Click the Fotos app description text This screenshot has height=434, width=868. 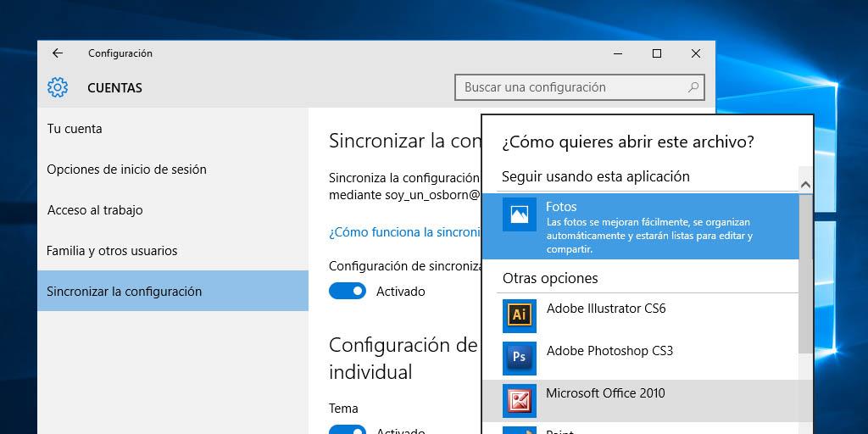click(x=649, y=236)
